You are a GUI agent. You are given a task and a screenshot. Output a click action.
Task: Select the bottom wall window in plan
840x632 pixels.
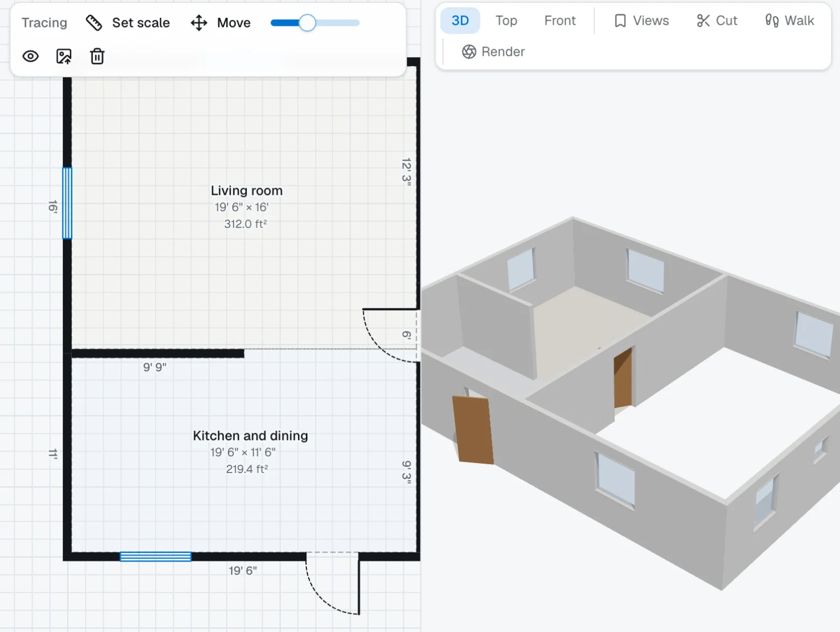(156, 556)
